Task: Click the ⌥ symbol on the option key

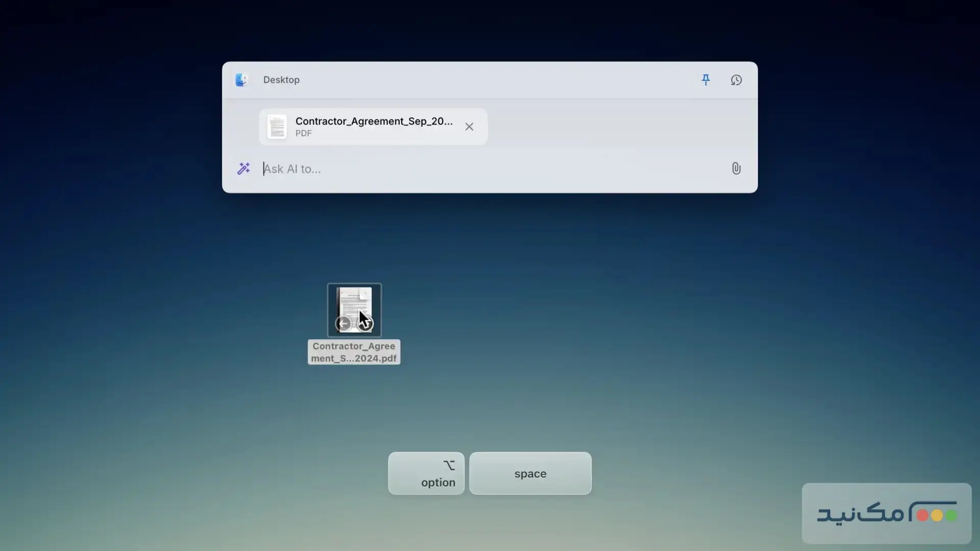Action: pos(449,465)
